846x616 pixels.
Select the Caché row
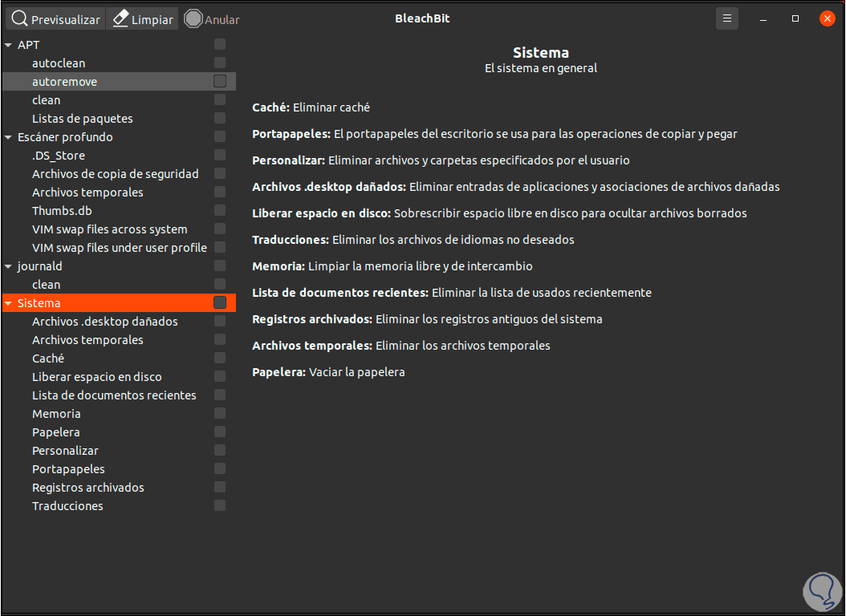click(x=120, y=359)
